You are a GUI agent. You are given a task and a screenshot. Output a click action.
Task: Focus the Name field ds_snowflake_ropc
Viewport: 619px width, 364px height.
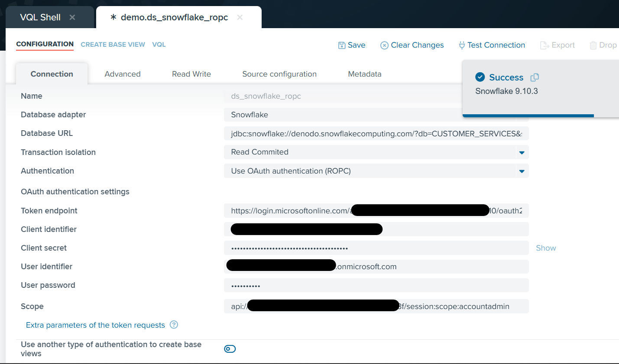[x=343, y=96]
